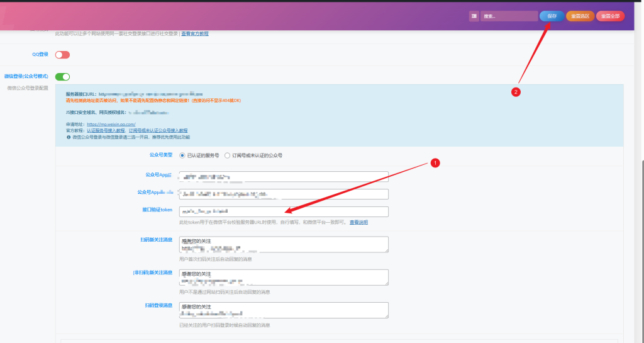
Task: Click the 公众号AppSecret input field
Action: 283,194
